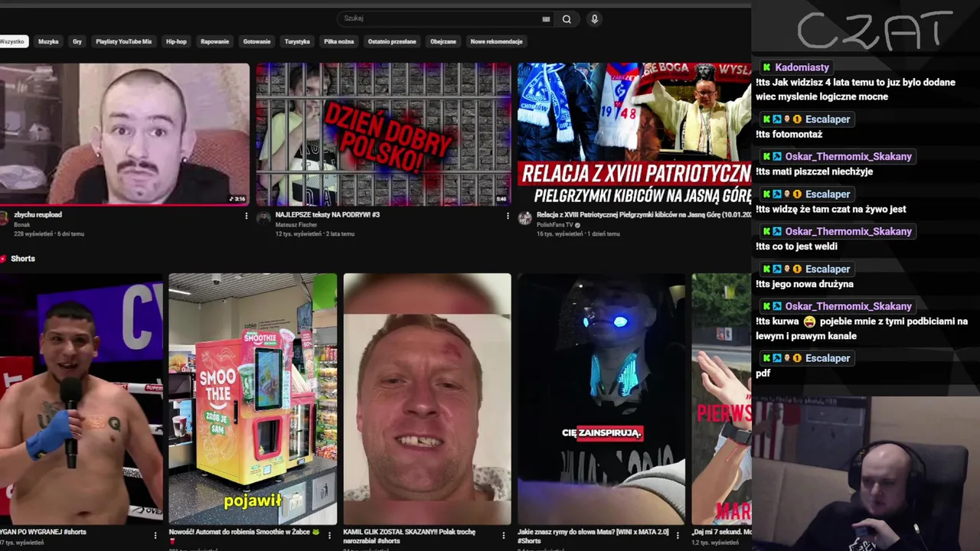980x551 pixels.
Task: Select the Rapowanie filter chip
Action: pos(214,41)
